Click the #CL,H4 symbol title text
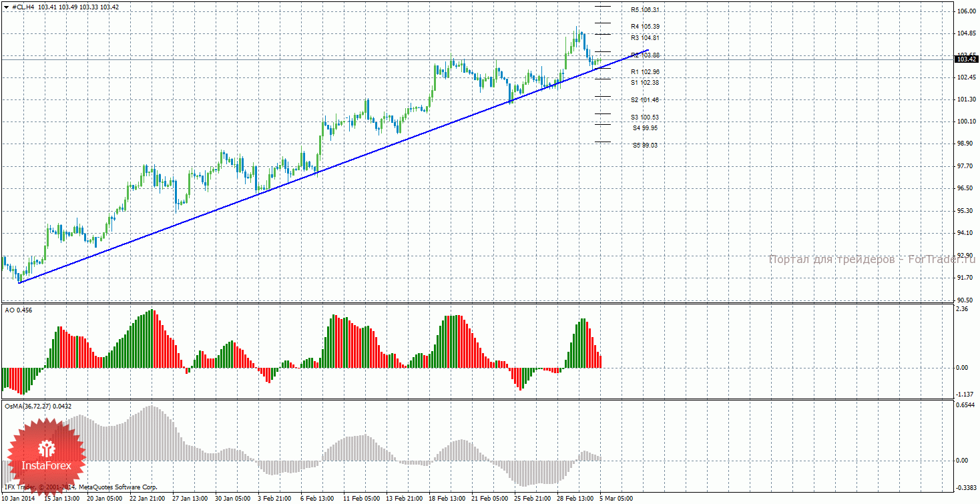Viewport: 980px width, 504px height. 23,7
